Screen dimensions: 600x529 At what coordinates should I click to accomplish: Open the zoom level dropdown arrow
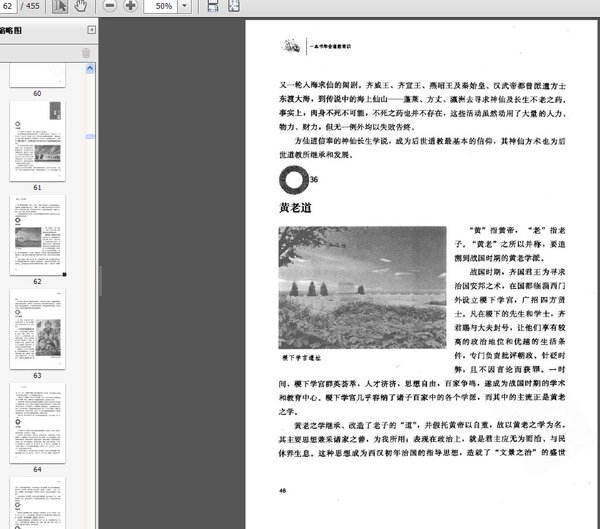pos(184,6)
